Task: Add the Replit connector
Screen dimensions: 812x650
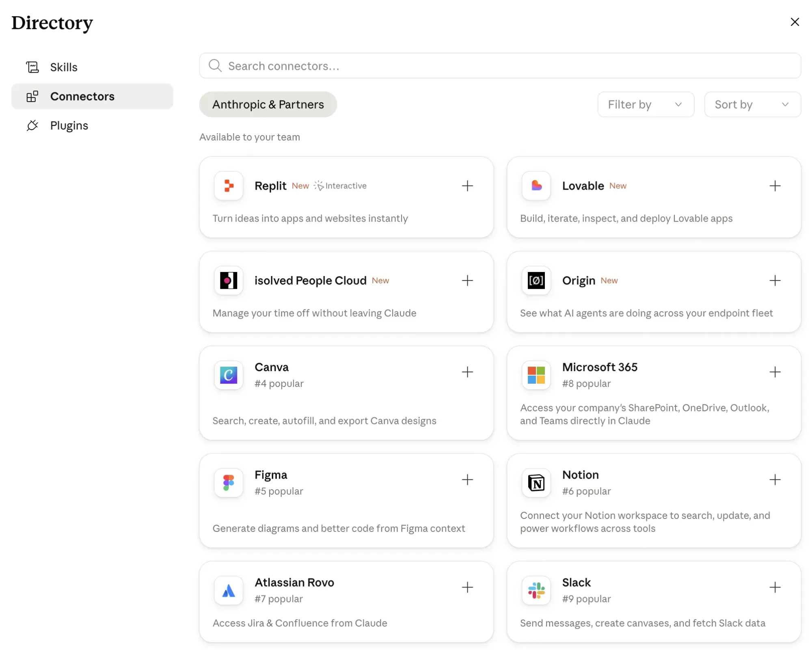Action: [x=467, y=186]
